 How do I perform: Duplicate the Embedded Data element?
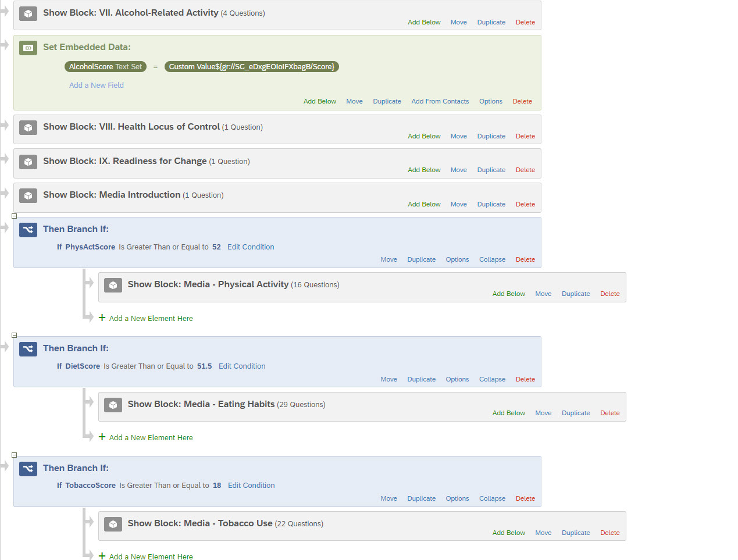click(387, 102)
